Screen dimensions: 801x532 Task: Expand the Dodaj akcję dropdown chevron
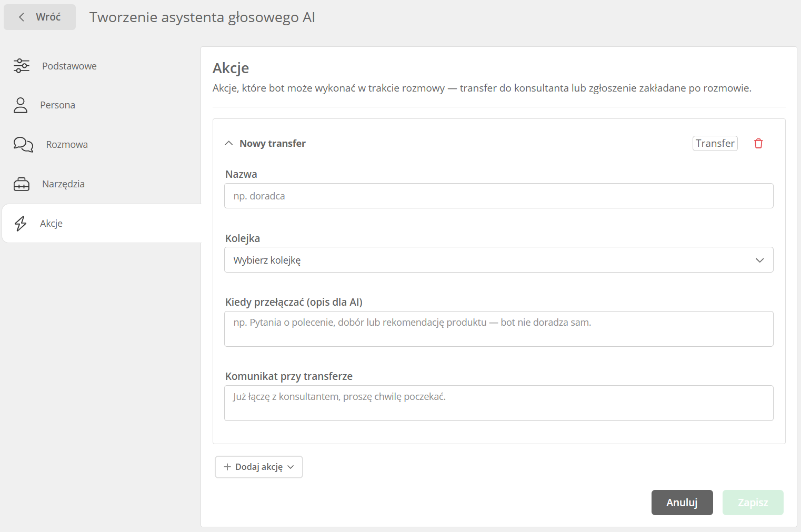click(x=291, y=467)
